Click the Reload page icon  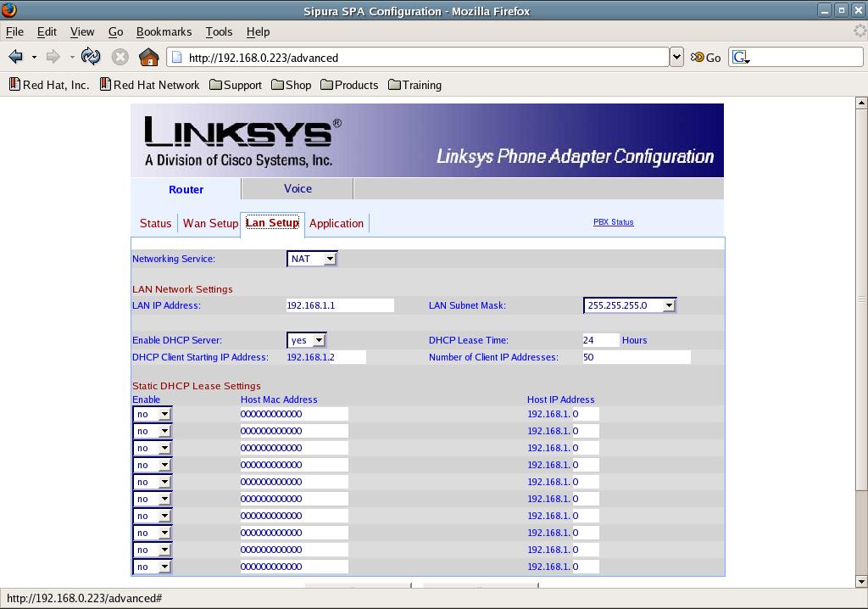91,57
